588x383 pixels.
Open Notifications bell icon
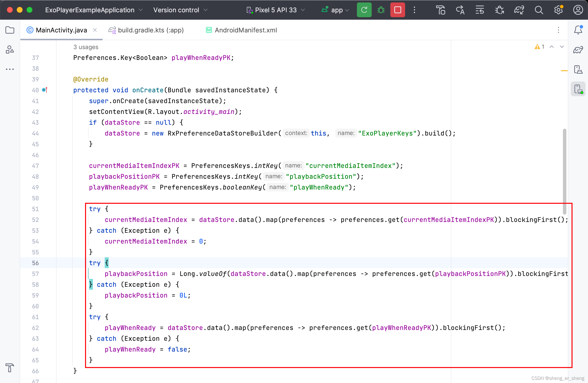578,30
